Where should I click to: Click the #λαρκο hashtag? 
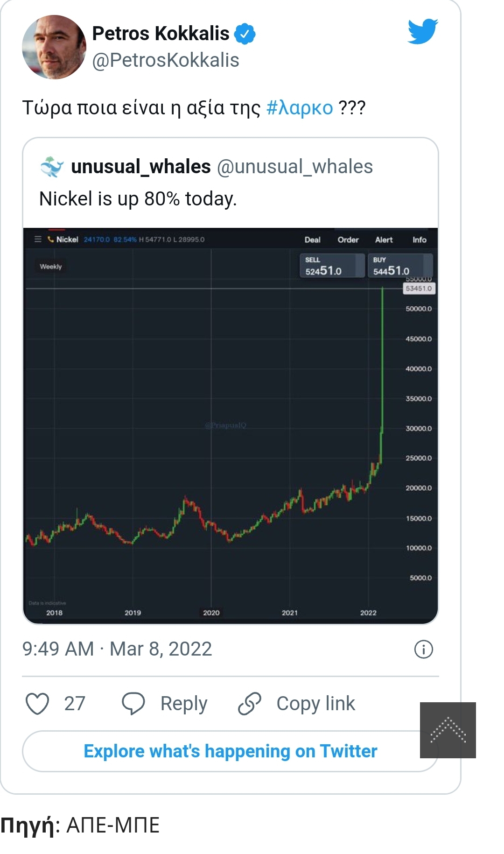tap(300, 108)
